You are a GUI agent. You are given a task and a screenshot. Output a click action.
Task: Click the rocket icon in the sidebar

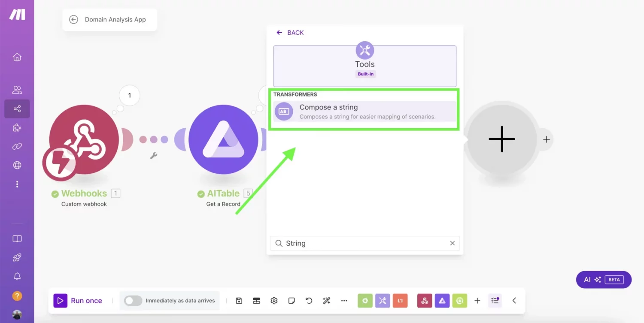click(17, 258)
